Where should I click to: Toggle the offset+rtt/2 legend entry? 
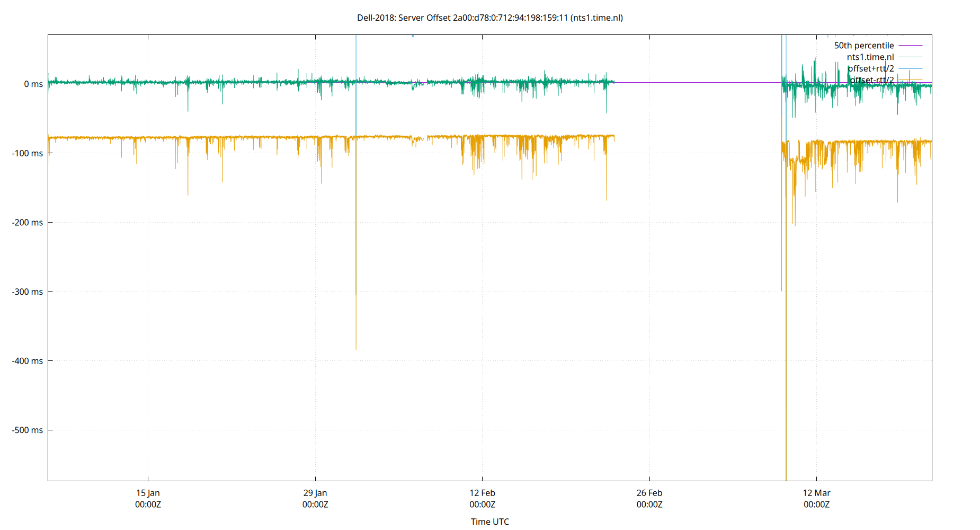point(871,68)
